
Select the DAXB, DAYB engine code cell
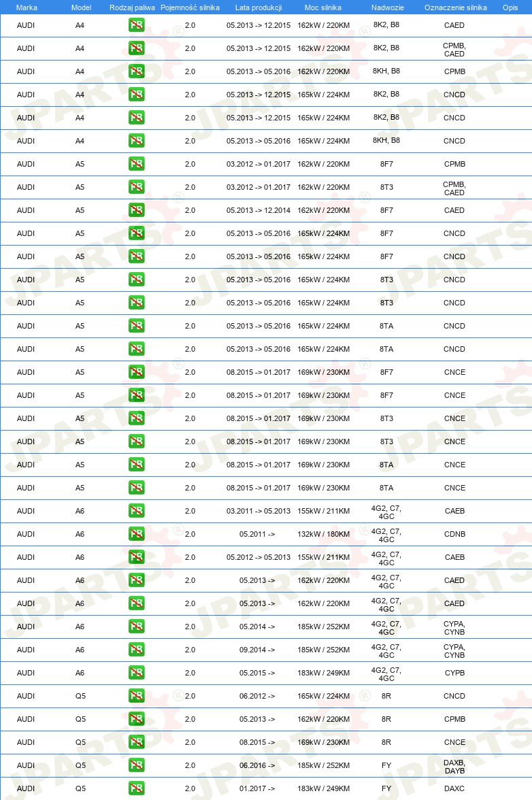[x=454, y=766]
